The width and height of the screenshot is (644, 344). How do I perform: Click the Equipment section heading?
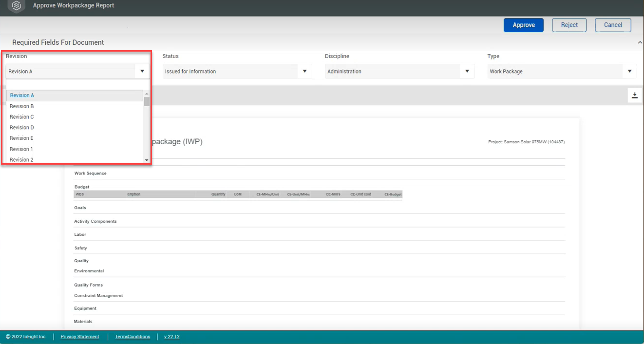click(85, 308)
